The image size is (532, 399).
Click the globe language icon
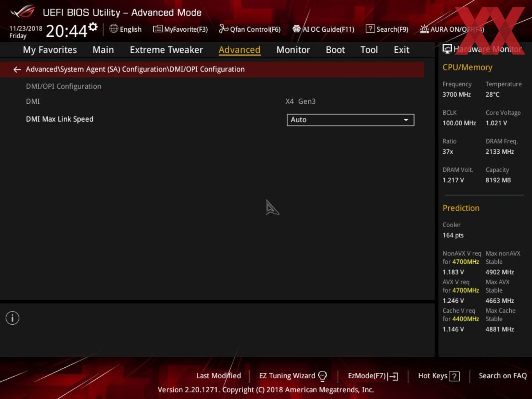[113, 29]
